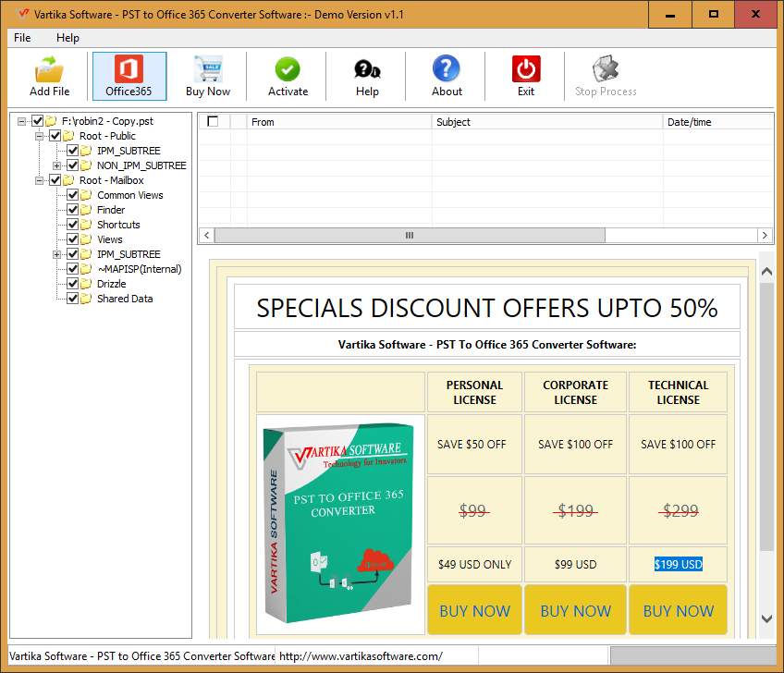
Task: Click the green Activate checkmark icon
Action: 288,69
